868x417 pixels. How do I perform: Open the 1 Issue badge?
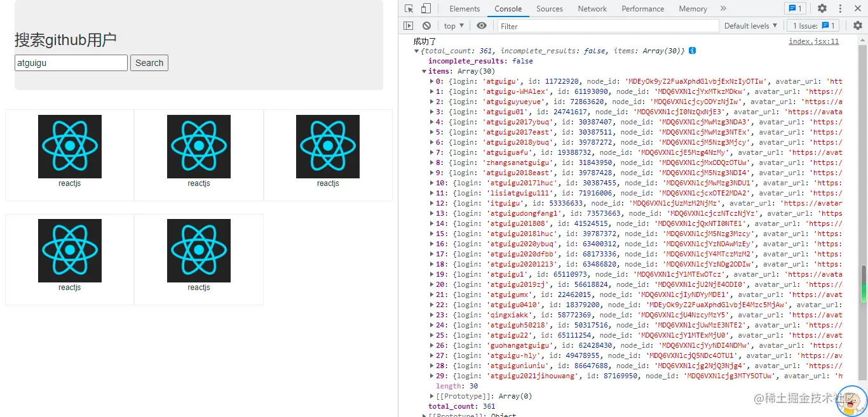[813, 26]
